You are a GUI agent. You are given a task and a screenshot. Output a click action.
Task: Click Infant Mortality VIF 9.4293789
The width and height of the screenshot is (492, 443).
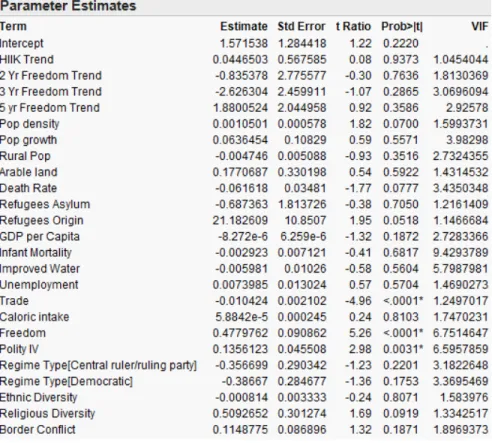pos(461,253)
